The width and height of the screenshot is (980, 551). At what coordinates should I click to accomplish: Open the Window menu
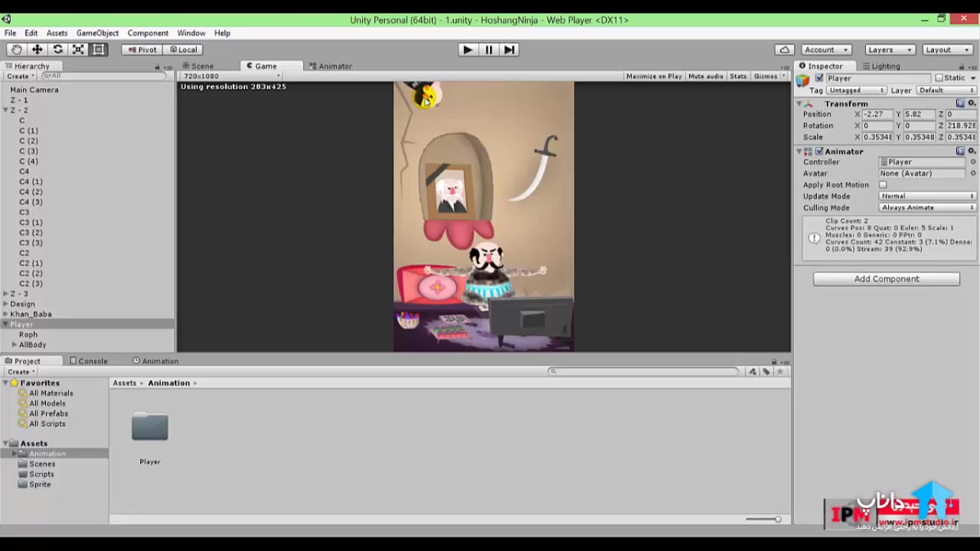pos(191,34)
